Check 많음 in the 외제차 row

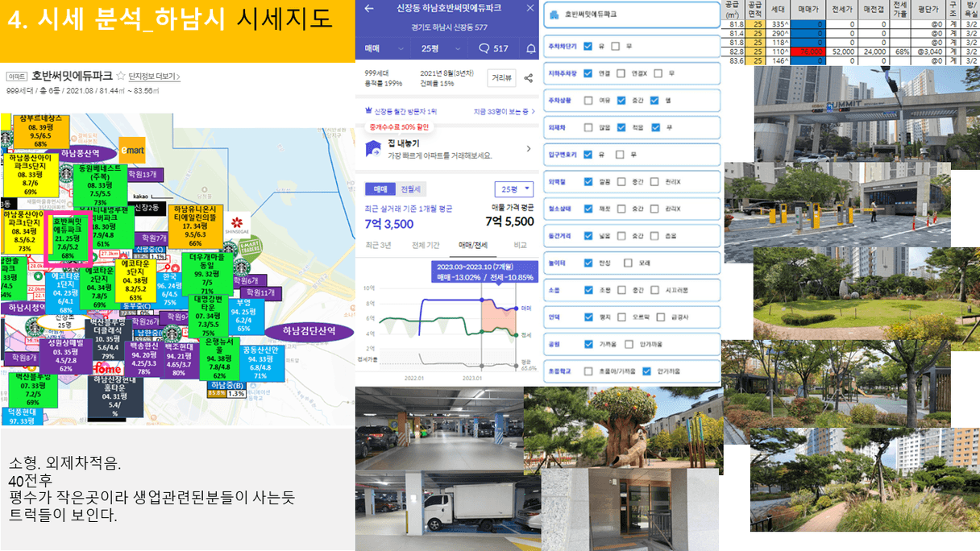point(588,127)
